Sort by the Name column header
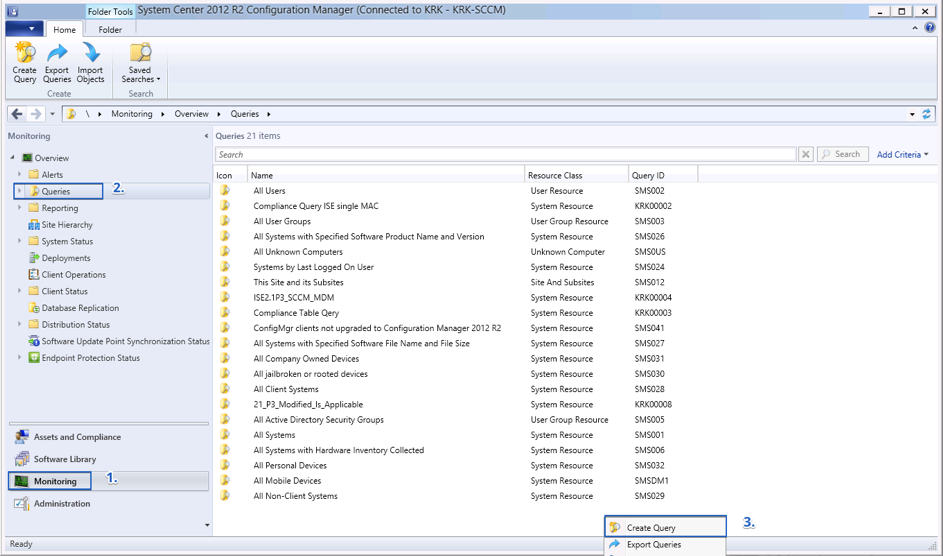This screenshot has width=943, height=556. (386, 176)
